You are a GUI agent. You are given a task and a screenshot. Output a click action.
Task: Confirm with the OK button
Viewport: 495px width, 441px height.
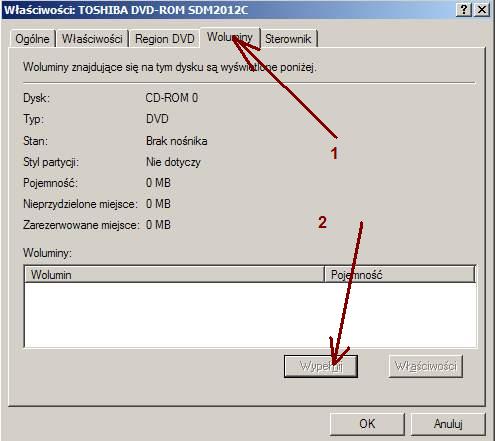coord(367,424)
